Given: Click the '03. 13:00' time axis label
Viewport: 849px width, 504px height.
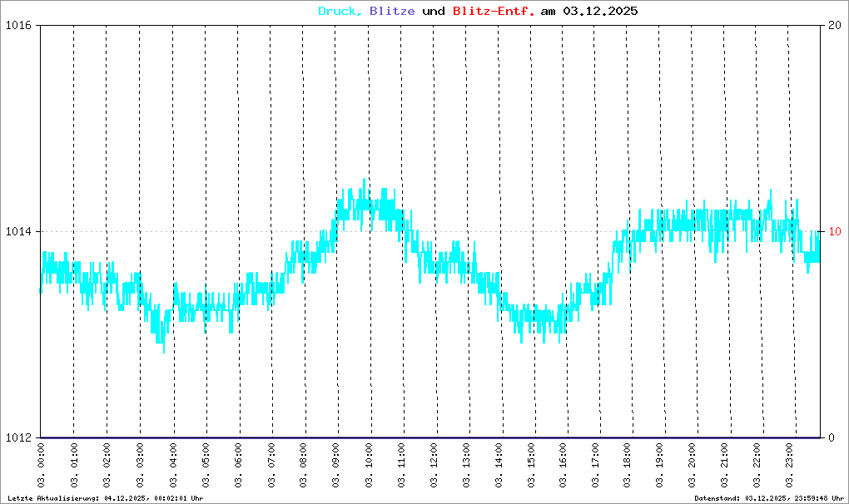Looking at the screenshot, I should (x=466, y=466).
